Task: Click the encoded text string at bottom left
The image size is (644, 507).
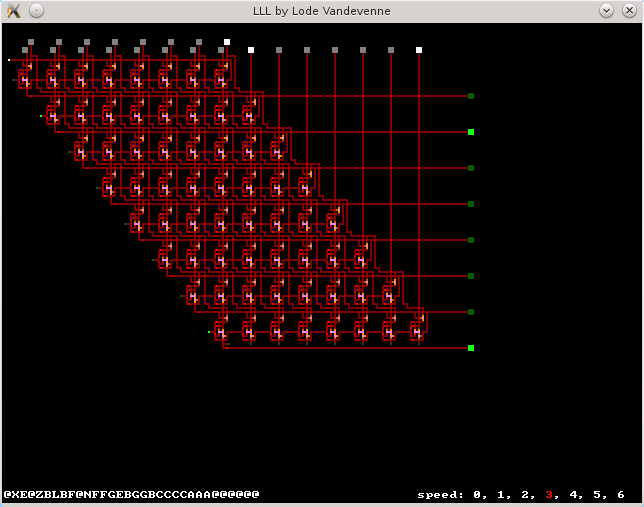Action: tap(131, 495)
